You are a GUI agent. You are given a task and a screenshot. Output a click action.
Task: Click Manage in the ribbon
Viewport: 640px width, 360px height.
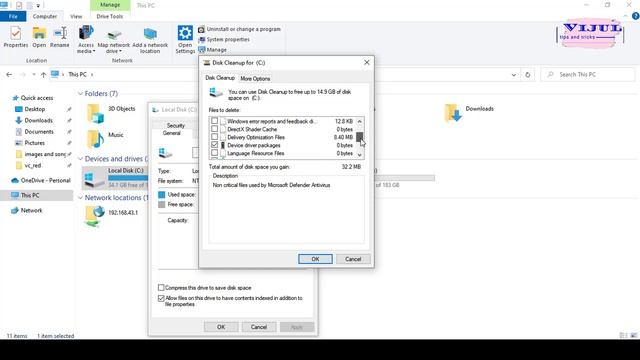(x=212, y=50)
